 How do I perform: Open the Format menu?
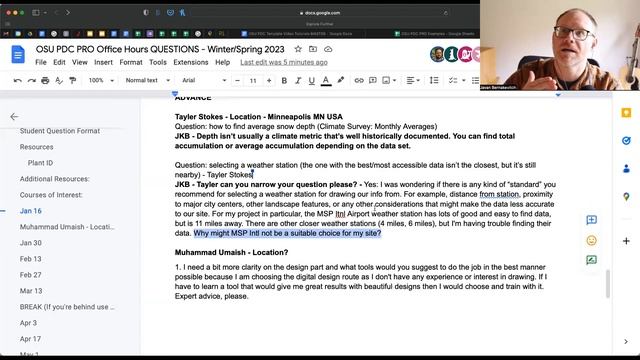pyautogui.click(x=131, y=62)
